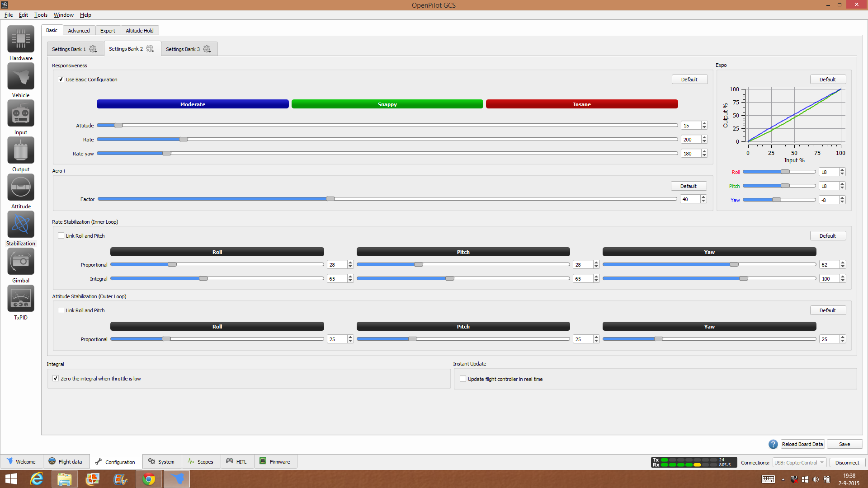This screenshot has height=488, width=868.
Task: Save the stabilization settings
Action: point(844,444)
